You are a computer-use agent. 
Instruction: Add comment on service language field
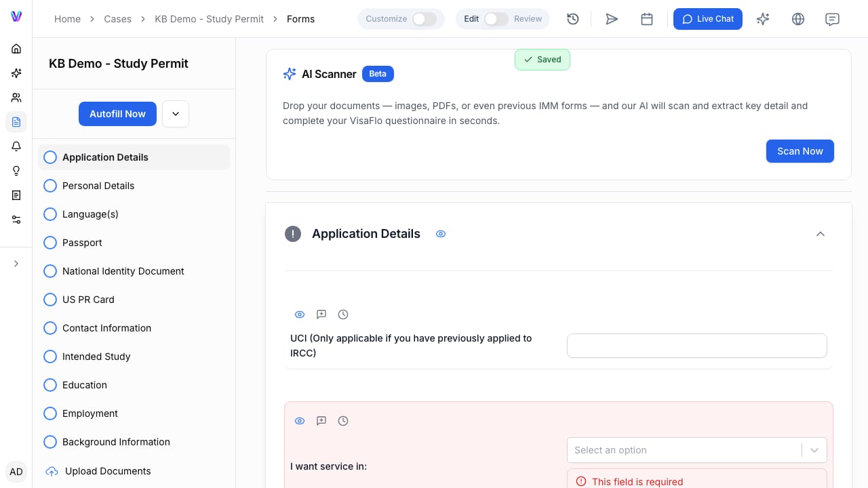click(x=321, y=421)
